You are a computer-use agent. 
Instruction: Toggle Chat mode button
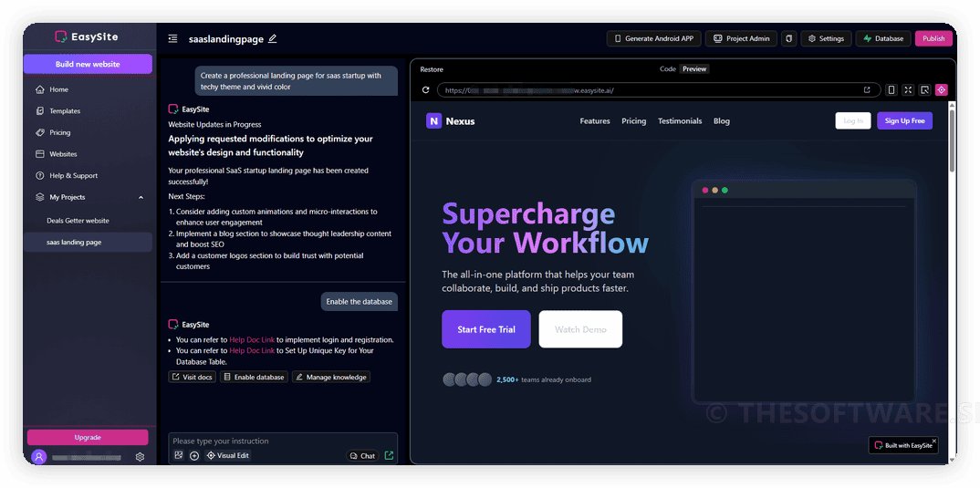[x=362, y=455]
